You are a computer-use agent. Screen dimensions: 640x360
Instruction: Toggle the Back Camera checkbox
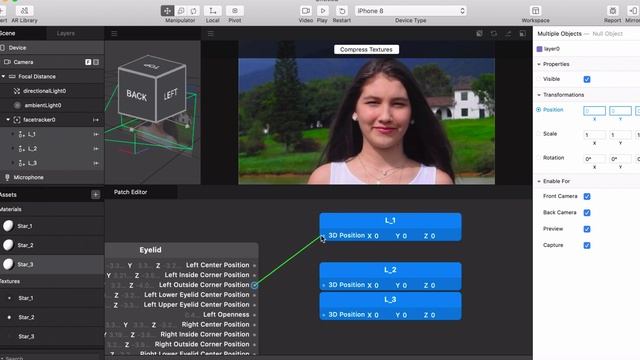tap(587, 213)
